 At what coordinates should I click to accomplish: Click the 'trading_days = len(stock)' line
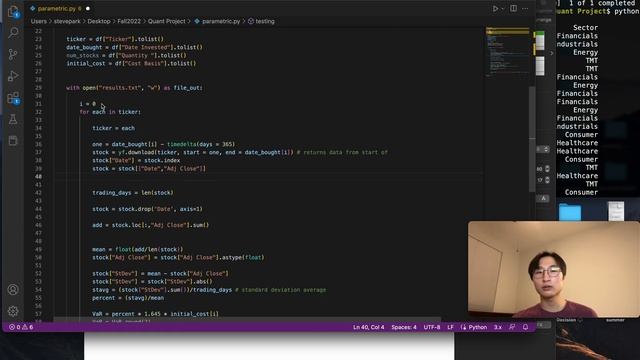click(133, 193)
